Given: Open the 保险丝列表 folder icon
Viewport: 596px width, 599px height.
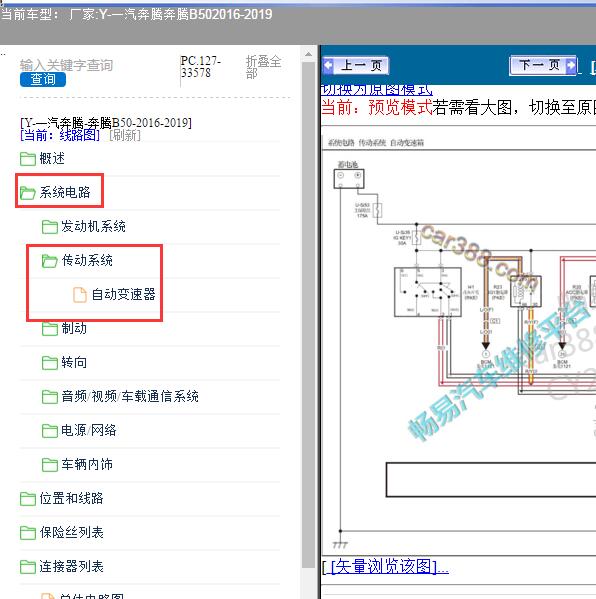Looking at the screenshot, I should tap(28, 533).
